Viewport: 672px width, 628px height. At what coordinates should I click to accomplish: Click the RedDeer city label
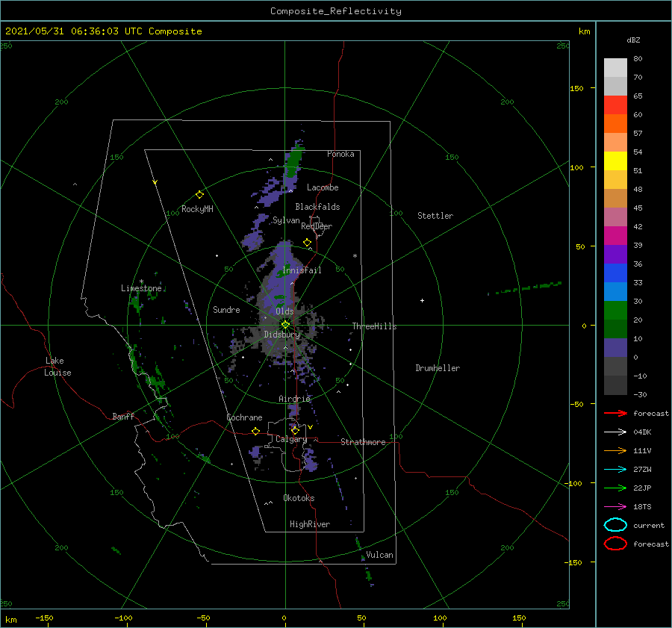pyautogui.click(x=317, y=226)
